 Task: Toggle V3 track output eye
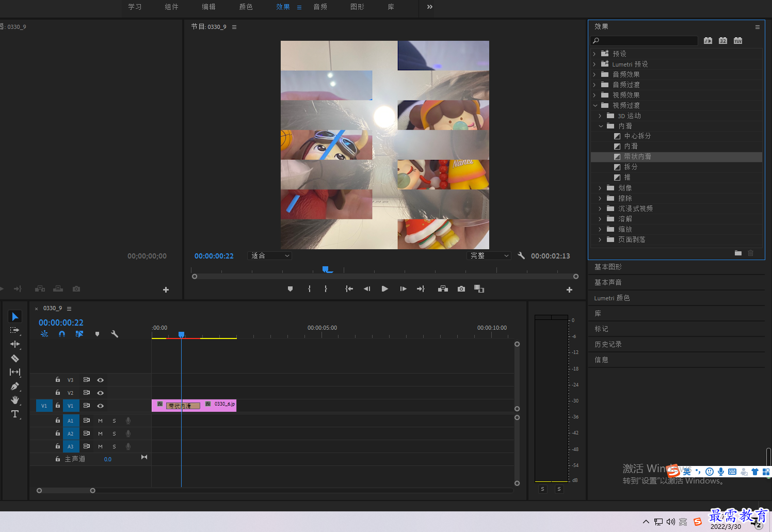tap(101, 380)
